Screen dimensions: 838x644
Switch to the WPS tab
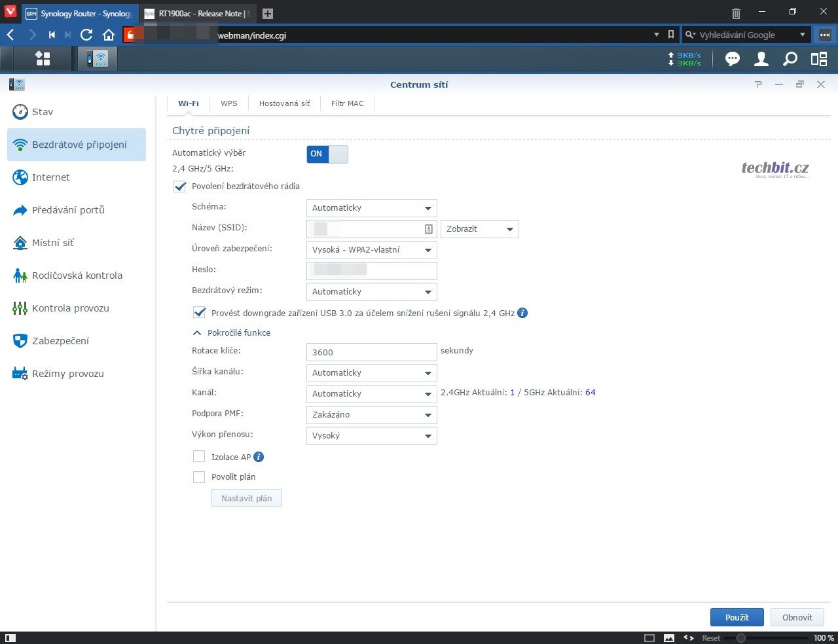click(228, 103)
